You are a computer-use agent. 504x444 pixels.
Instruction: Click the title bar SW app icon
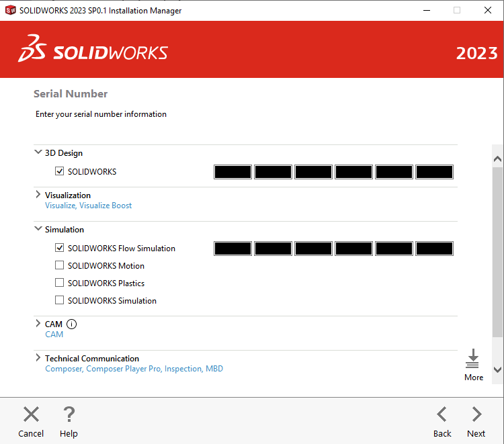point(10,10)
